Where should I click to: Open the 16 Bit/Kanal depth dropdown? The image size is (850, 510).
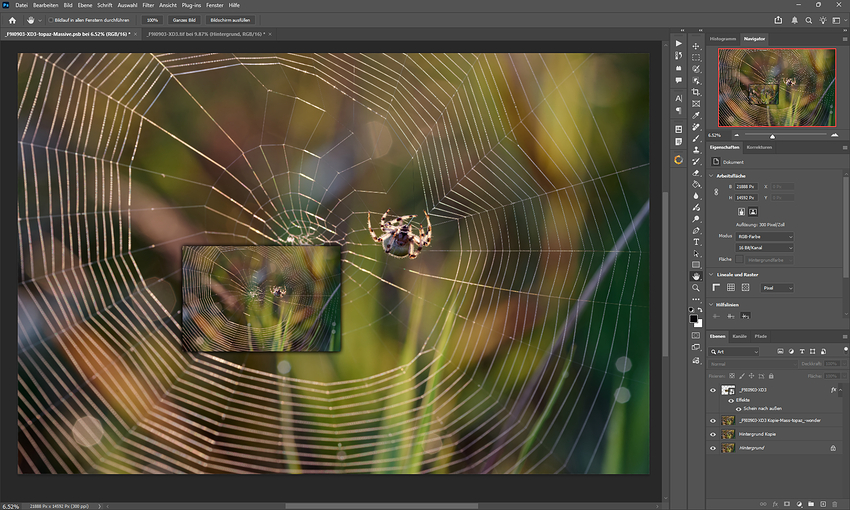(764, 247)
